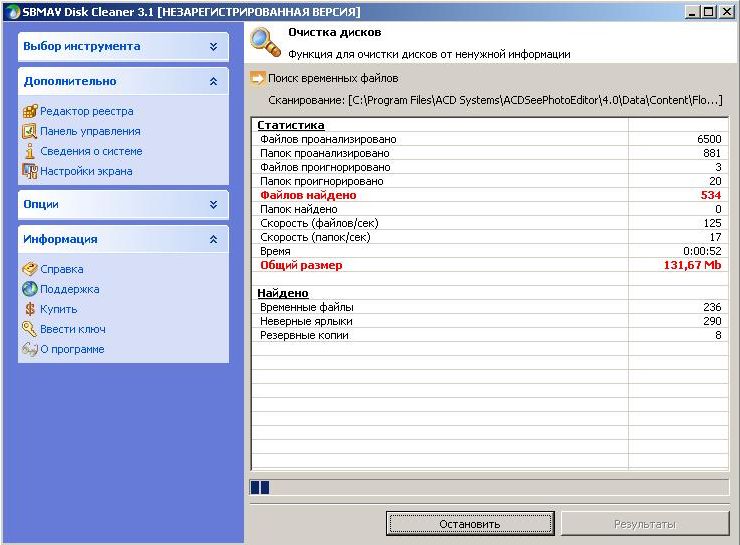The image size is (740, 545).
Task: Select the Папок найдено row
Action: point(490,209)
